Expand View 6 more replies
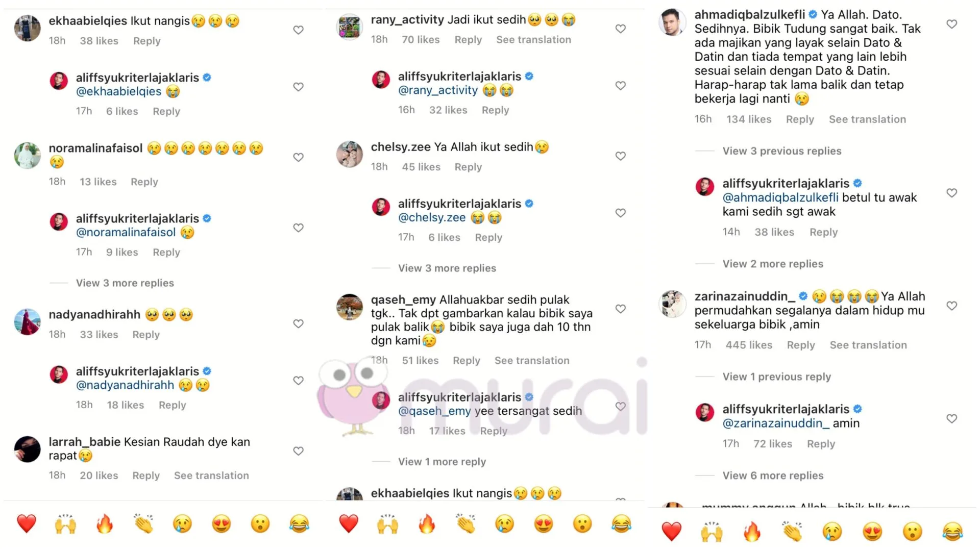The height and width of the screenshot is (551, 980). click(773, 475)
